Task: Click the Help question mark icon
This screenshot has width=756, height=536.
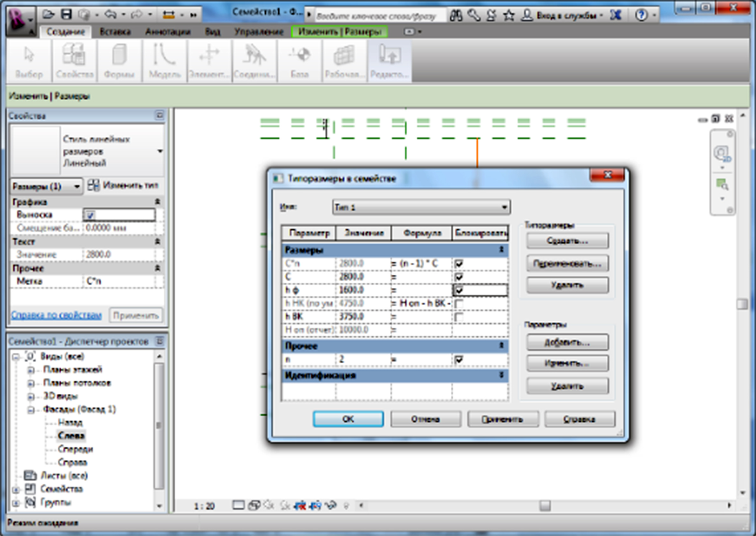Action: (x=641, y=15)
